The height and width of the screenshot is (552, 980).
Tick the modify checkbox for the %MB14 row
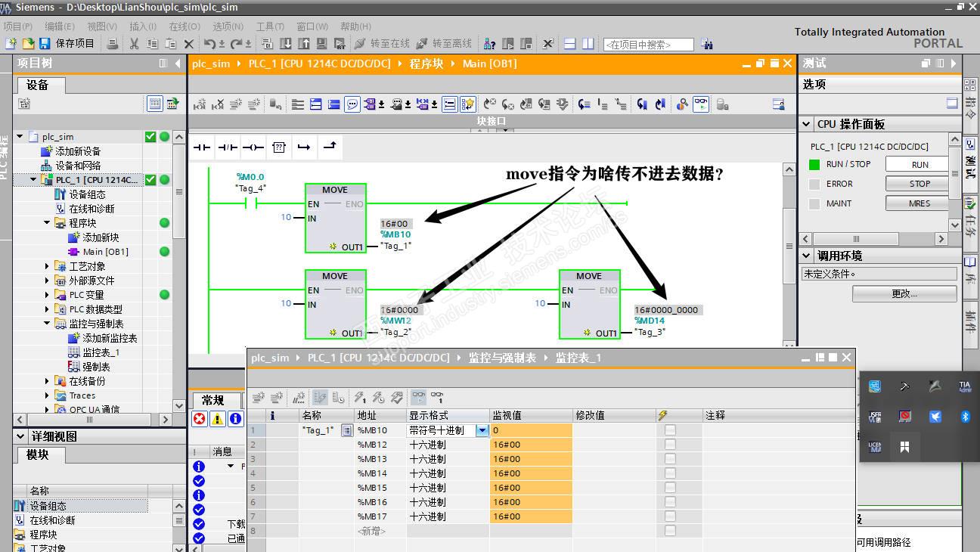coord(670,473)
